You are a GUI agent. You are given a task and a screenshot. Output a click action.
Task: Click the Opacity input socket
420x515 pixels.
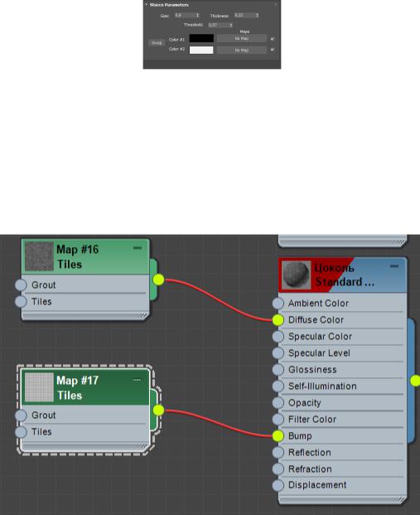tap(278, 403)
